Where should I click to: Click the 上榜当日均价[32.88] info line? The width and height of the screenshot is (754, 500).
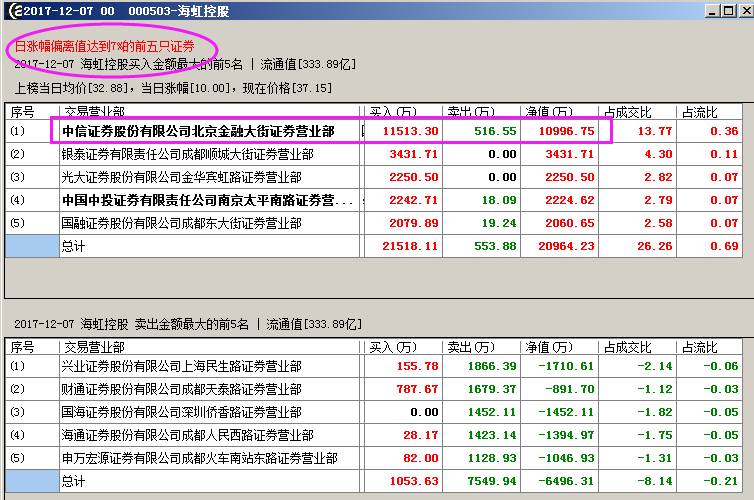(x=173, y=88)
